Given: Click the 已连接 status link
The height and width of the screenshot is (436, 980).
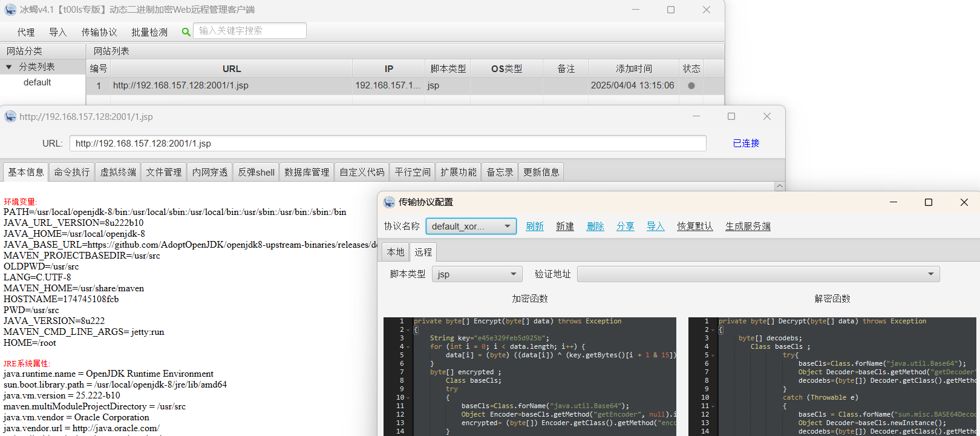Looking at the screenshot, I should (x=746, y=144).
